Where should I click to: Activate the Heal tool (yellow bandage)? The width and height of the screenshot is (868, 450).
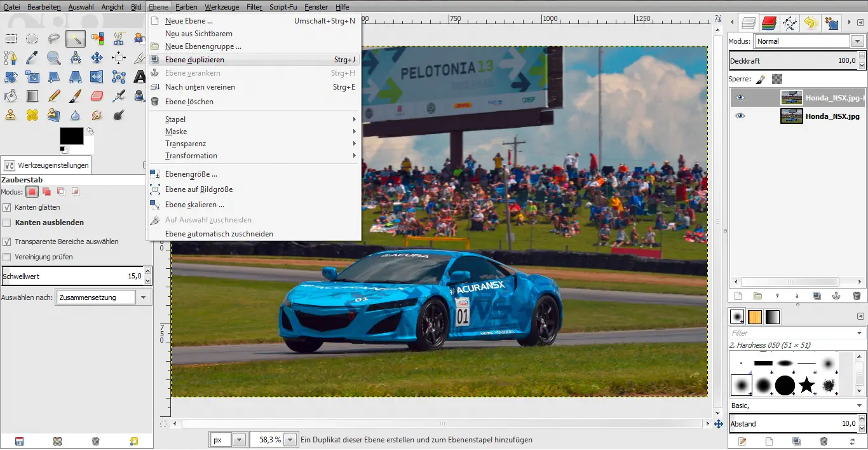pos(32,115)
